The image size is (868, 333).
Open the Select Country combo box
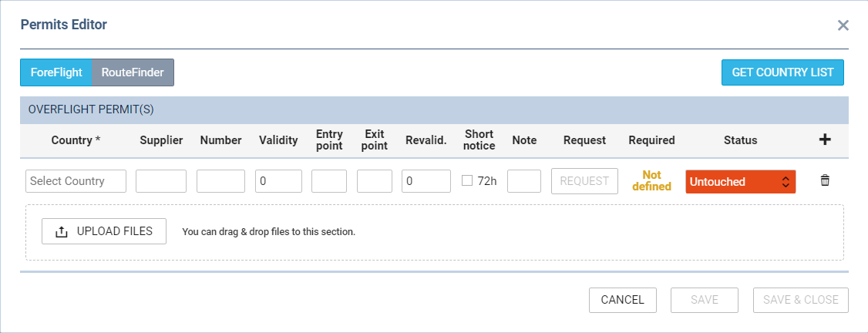point(76,181)
